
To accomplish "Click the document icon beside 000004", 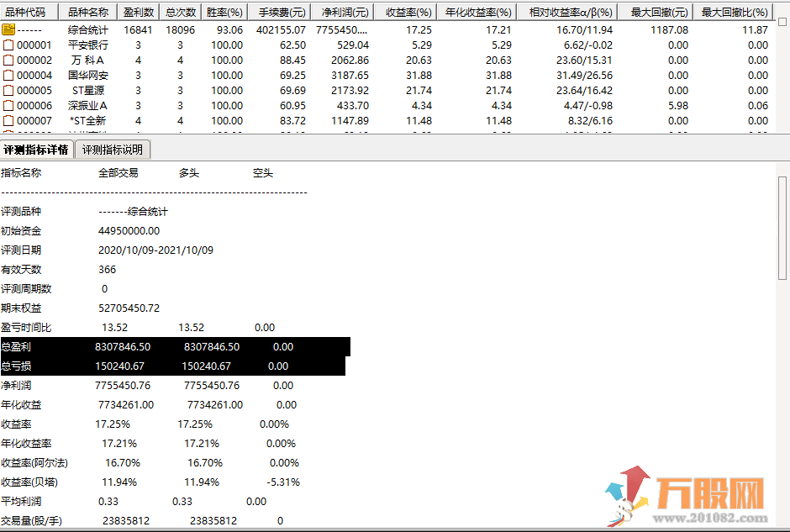I will 8,76.
